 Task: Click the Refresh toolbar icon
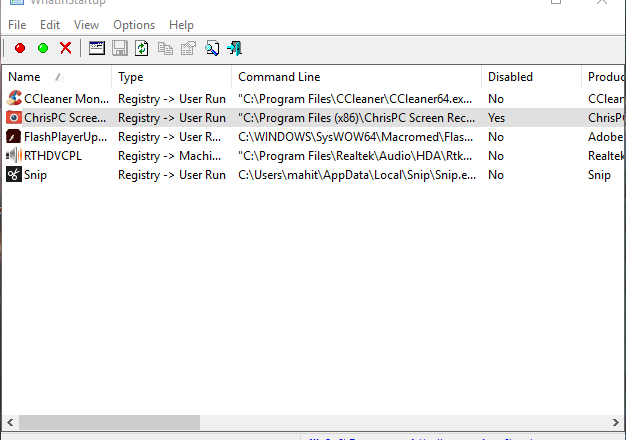142,48
